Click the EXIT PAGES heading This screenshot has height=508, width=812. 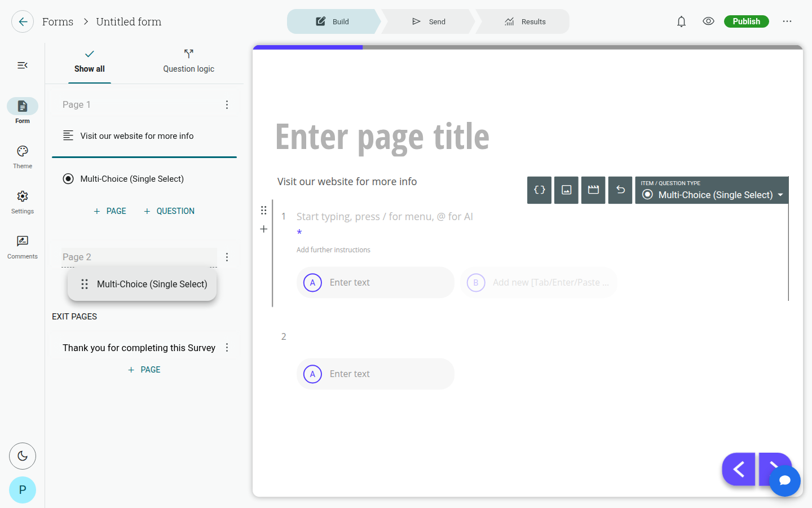(x=74, y=317)
